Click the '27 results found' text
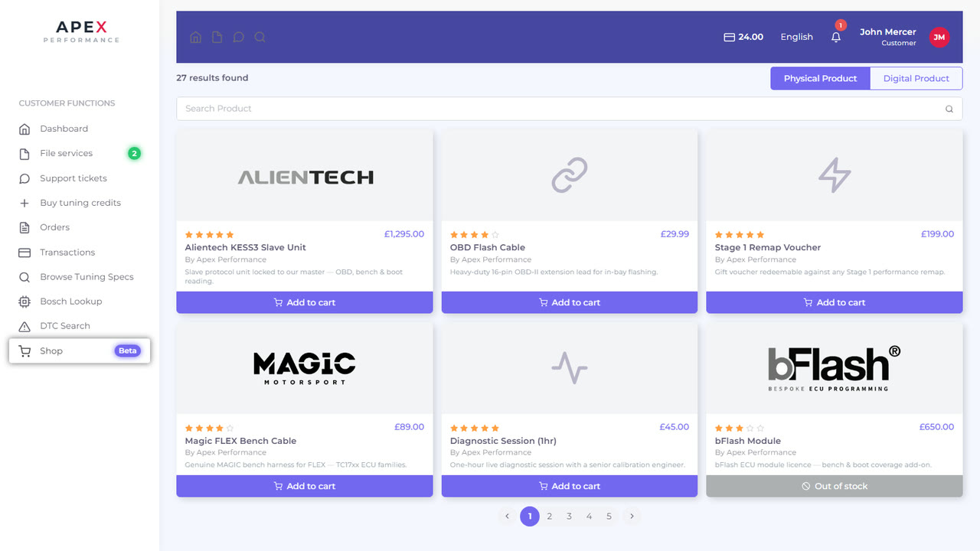The image size is (980, 551). coord(212,78)
